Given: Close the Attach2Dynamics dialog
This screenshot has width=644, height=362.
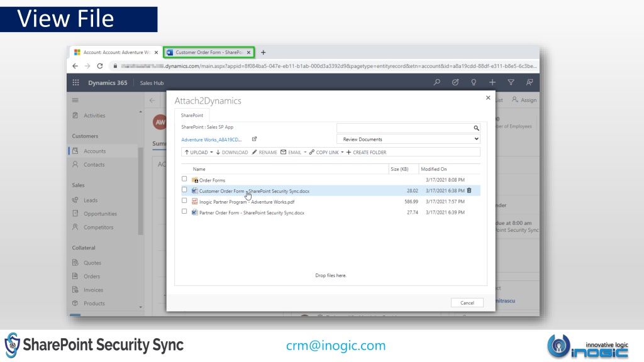Looking at the screenshot, I should click(488, 97).
